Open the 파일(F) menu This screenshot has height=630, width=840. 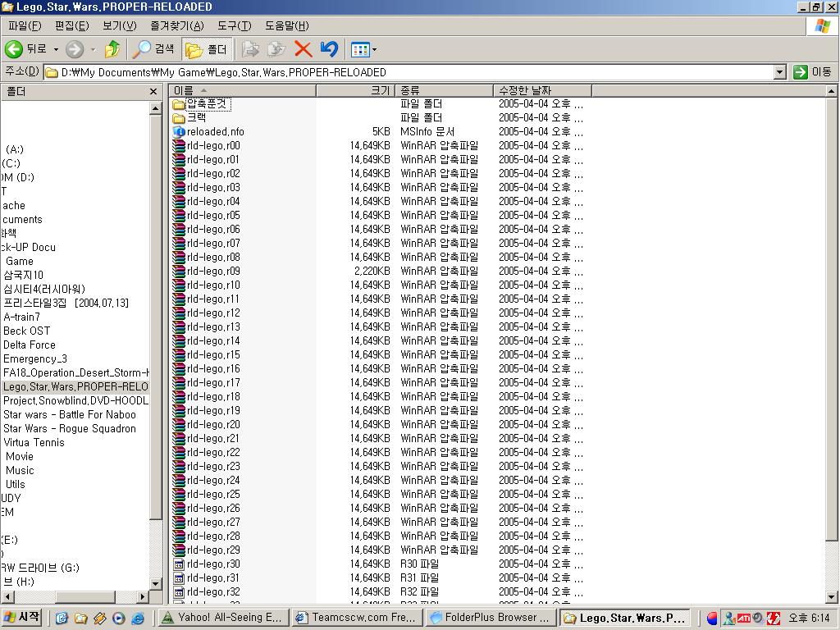coord(23,25)
